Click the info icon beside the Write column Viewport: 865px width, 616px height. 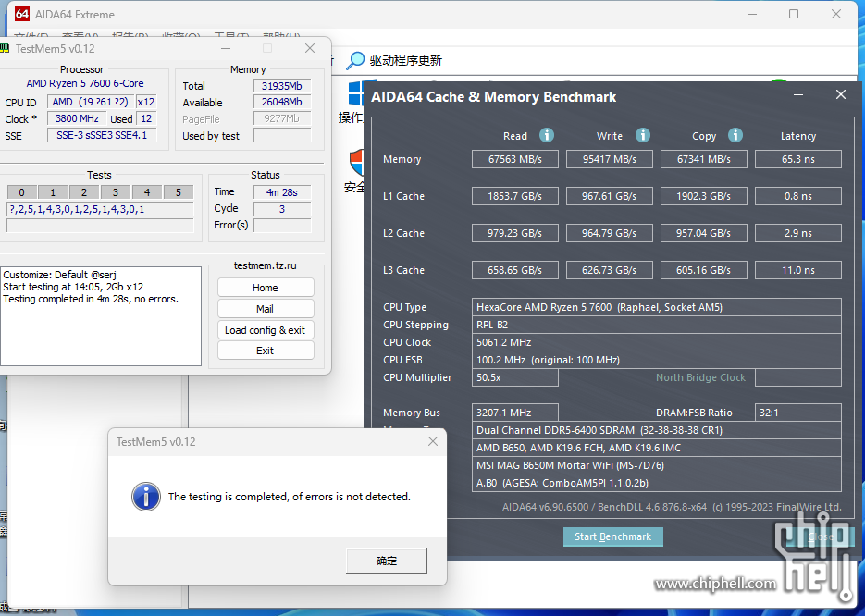[x=643, y=135]
